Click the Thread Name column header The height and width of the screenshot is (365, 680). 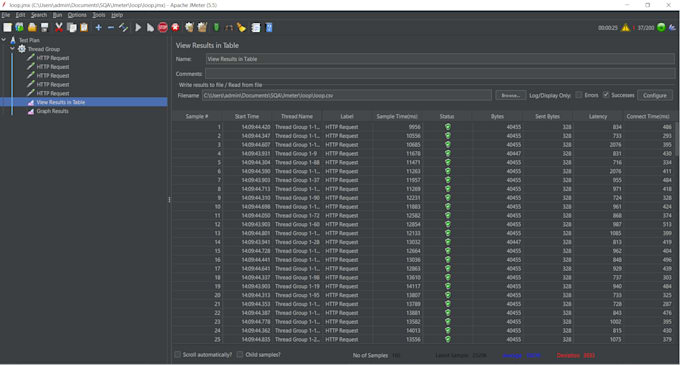[297, 116]
